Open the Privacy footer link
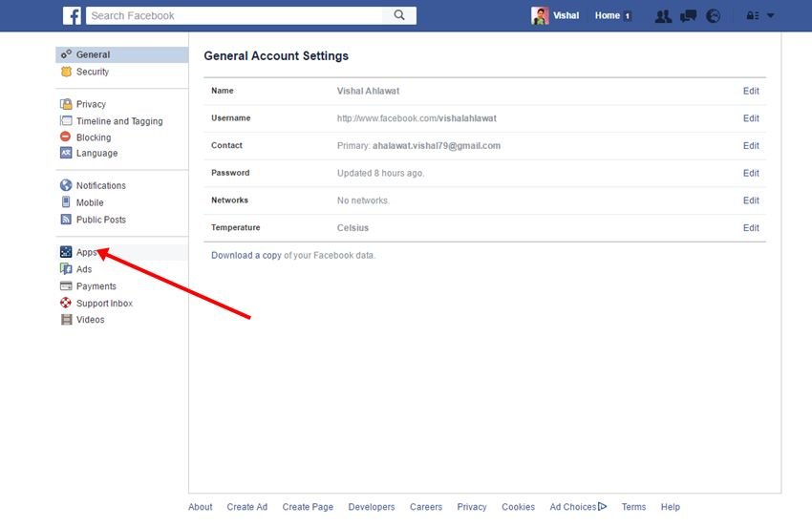Screen dimensions: 812x527 pos(472,507)
